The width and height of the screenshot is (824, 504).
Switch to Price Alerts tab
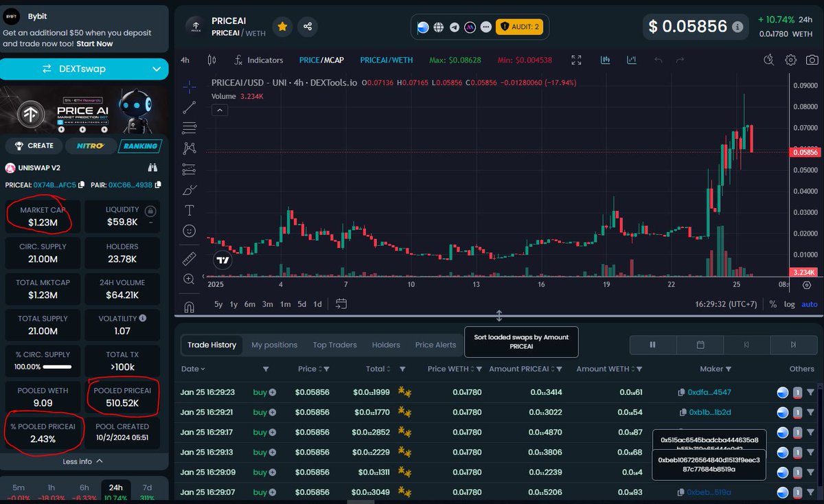click(435, 345)
